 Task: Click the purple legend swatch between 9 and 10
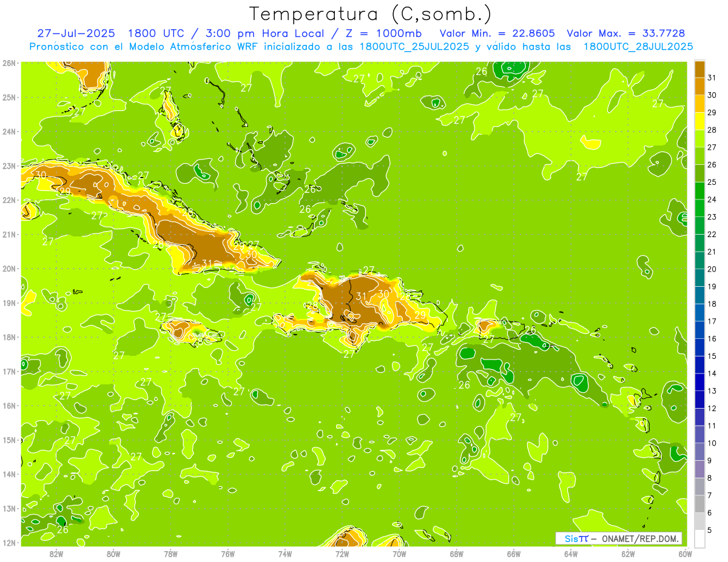[x=699, y=452]
